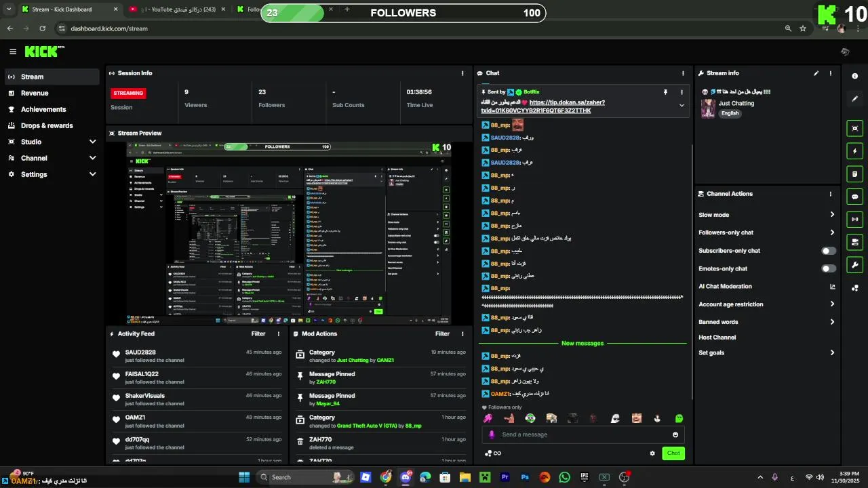Click Filter in the Activity Feed panel
The height and width of the screenshot is (488, 868).
258,333
